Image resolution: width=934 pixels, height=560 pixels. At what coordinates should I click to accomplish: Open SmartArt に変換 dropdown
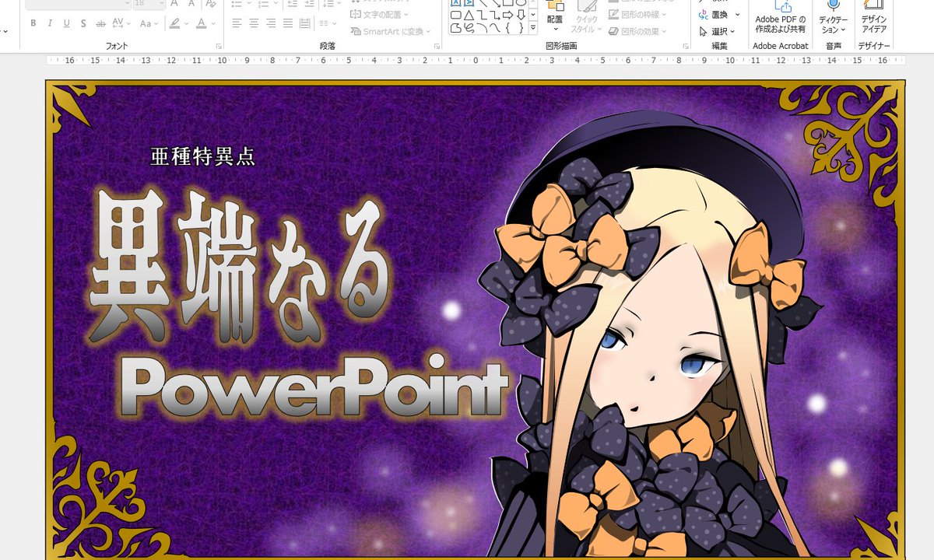(x=392, y=32)
